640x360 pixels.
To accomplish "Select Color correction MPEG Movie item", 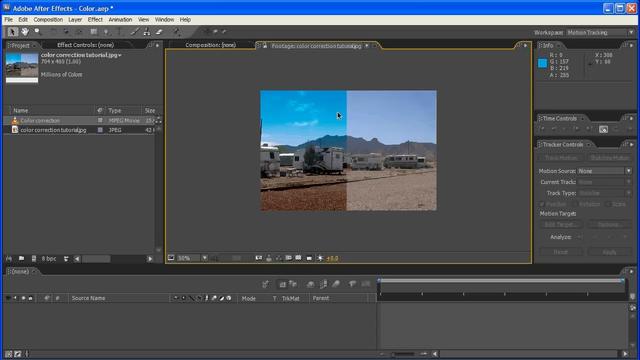I will click(79, 120).
